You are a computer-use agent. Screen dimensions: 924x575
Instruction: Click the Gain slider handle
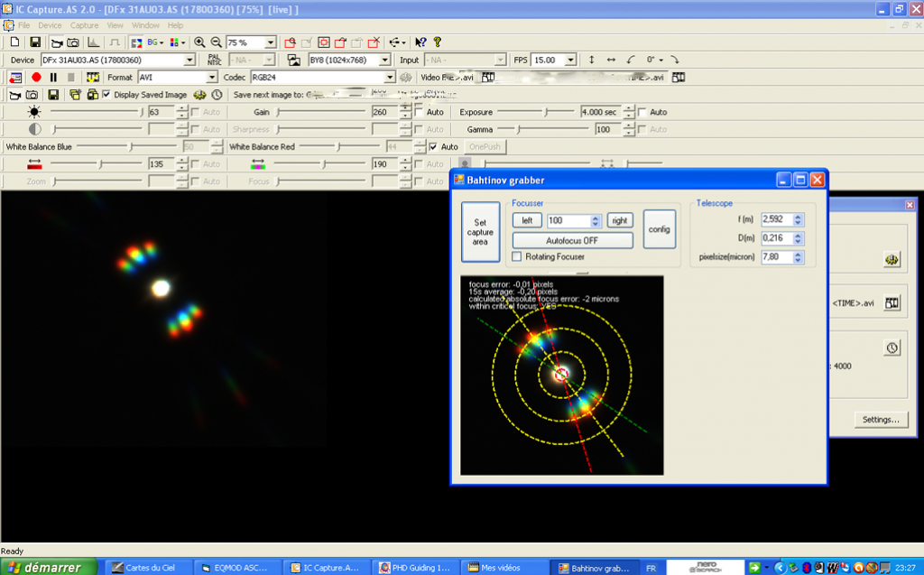[x=277, y=112]
